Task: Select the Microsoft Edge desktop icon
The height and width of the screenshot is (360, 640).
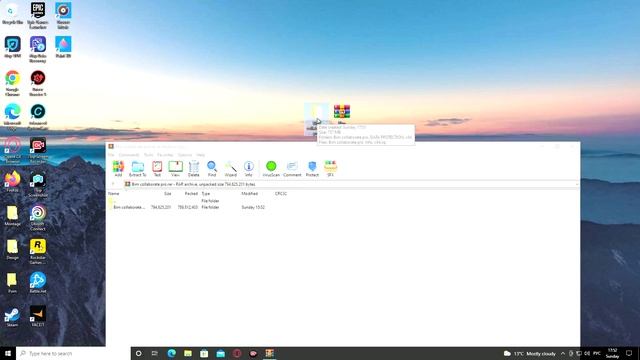Action: 12,117
